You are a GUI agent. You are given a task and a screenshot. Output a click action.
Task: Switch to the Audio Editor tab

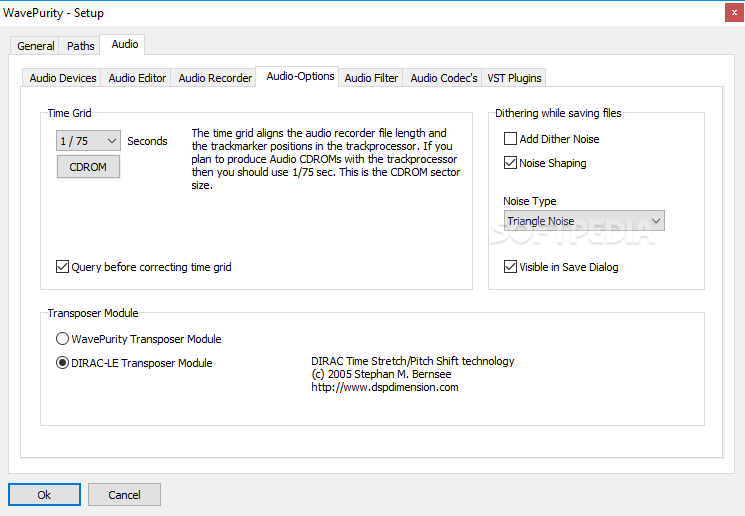click(x=137, y=78)
